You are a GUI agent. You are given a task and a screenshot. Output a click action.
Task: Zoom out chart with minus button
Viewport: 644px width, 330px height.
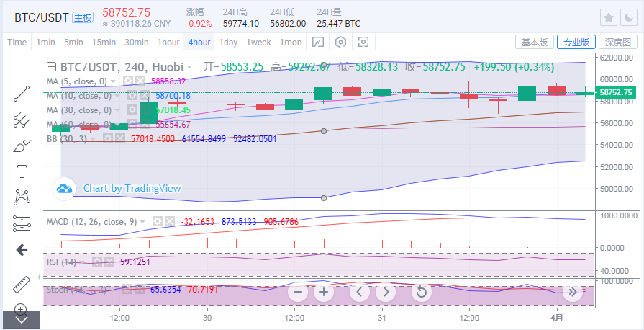click(x=298, y=292)
